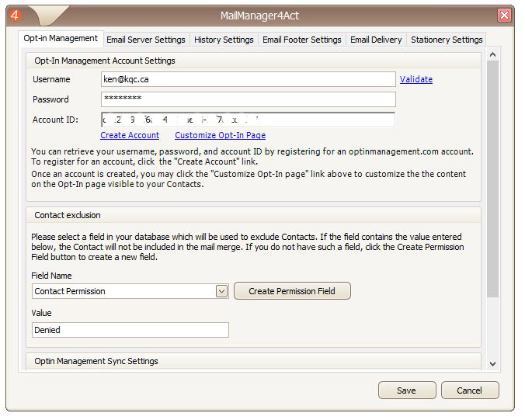Click the Create Account link
The image size is (525, 420).
pos(130,135)
